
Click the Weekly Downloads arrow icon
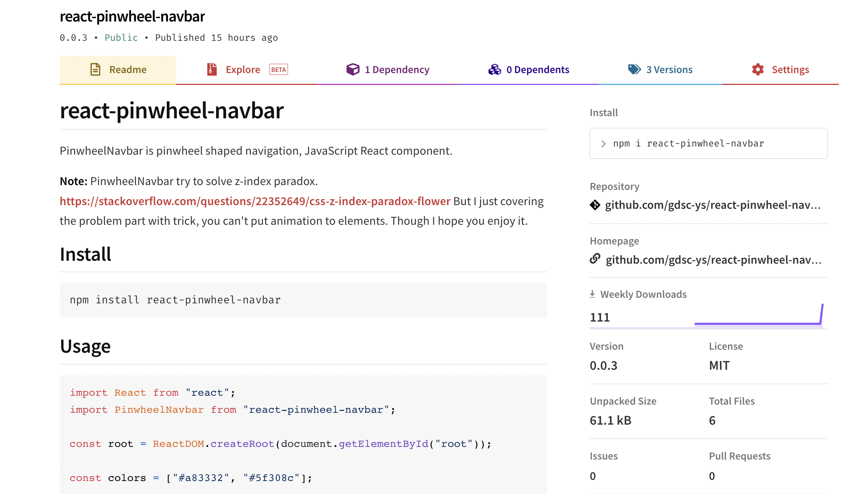(592, 294)
